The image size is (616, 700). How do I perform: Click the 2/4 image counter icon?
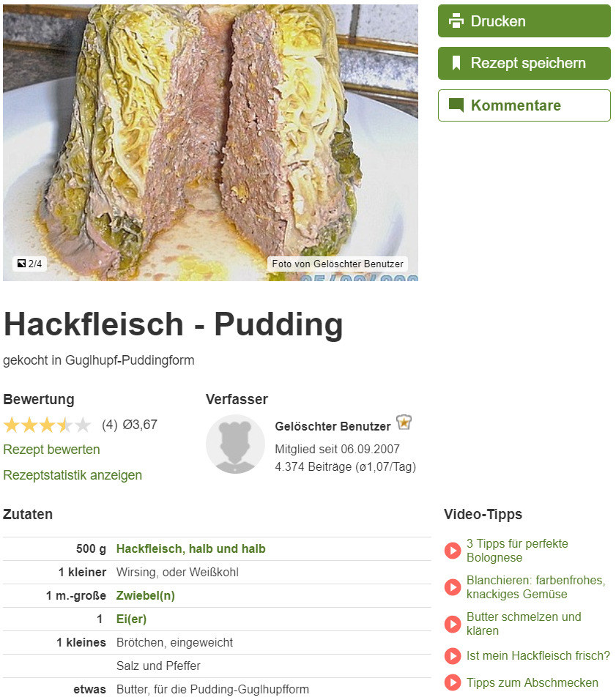pyautogui.click(x=21, y=264)
